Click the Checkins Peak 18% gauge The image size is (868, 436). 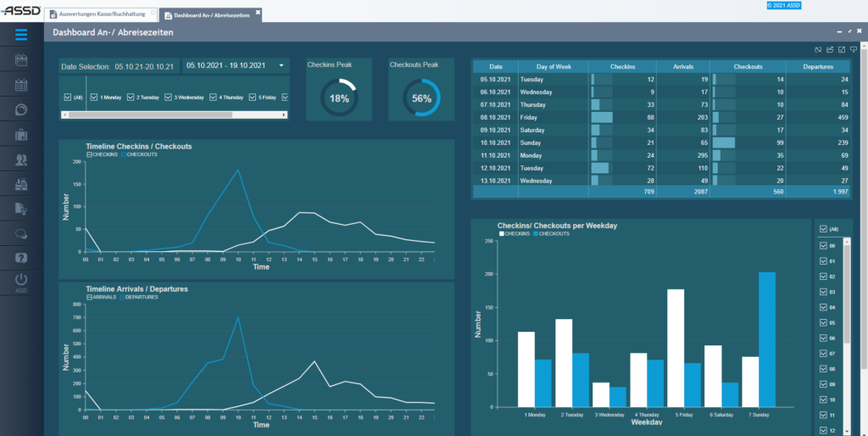[339, 98]
